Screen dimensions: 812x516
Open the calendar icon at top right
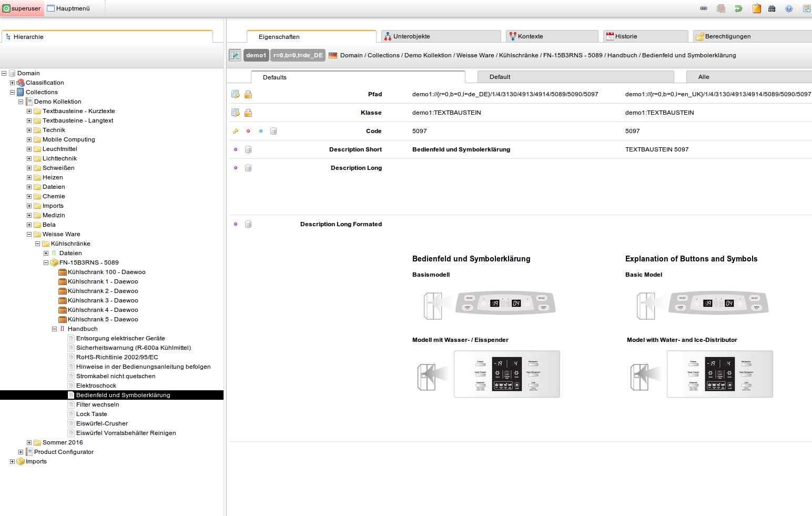pyautogui.click(x=806, y=8)
